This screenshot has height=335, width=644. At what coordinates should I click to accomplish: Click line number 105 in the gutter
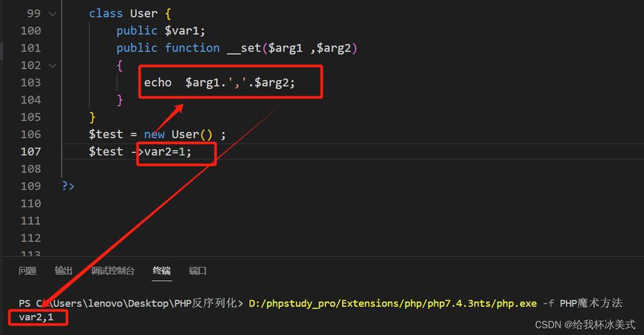click(31, 117)
